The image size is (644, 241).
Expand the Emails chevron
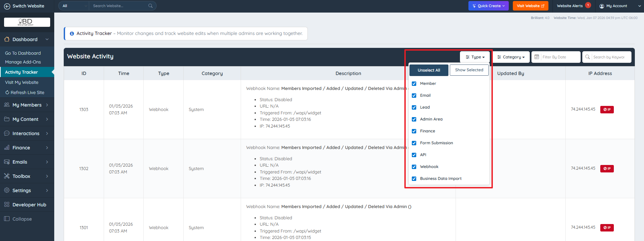point(47,162)
